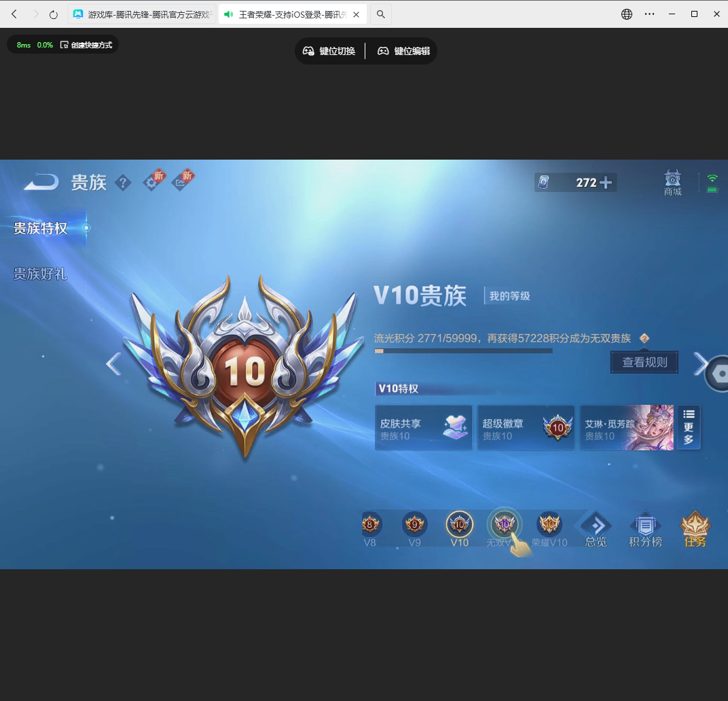Click the 流光积分 progress bar
The width and height of the screenshot is (728, 701).
(x=464, y=350)
